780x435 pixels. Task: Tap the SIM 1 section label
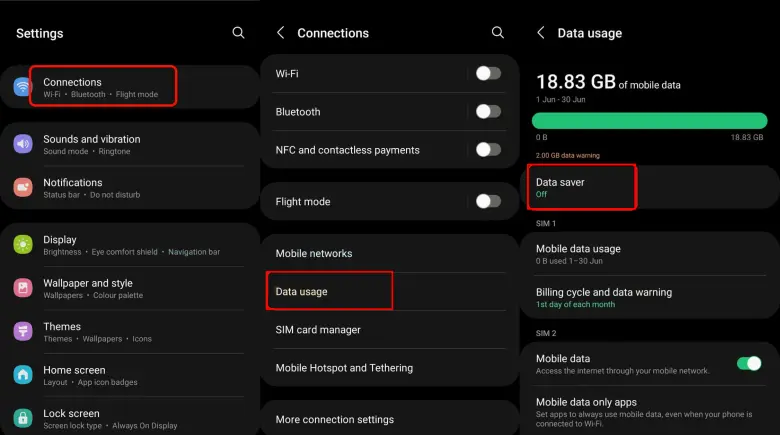pos(546,223)
